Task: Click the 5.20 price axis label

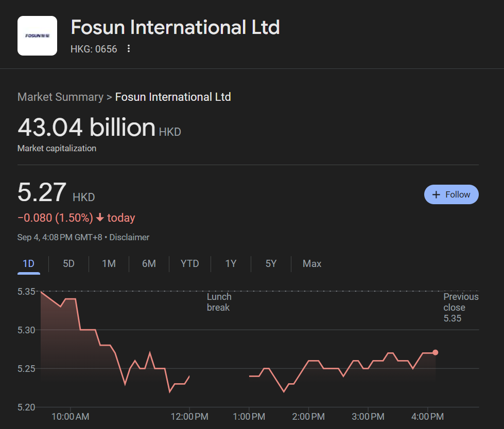Action: [26, 407]
